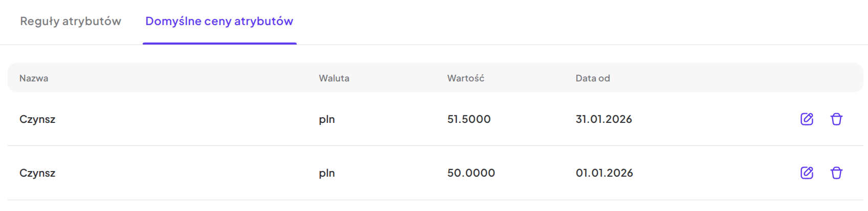Click the date 31.01.2026
868x211 pixels.
[604, 119]
